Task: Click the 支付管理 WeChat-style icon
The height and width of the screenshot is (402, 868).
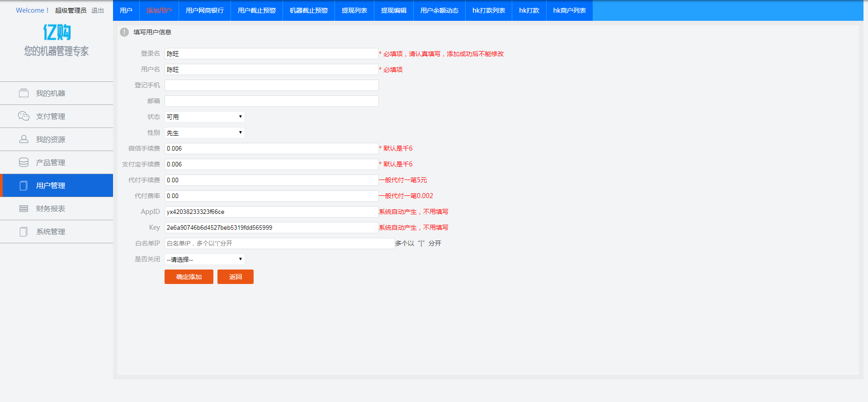Action: (x=24, y=116)
